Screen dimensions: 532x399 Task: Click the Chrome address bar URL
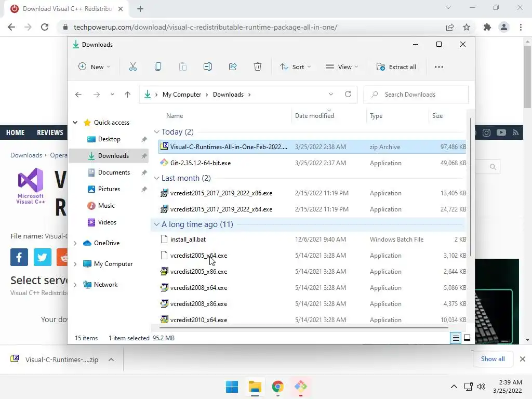point(205,27)
